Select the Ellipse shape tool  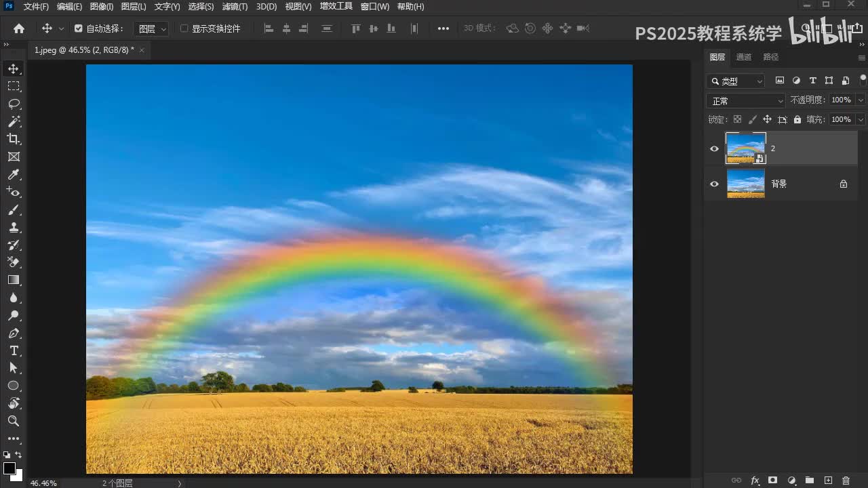(14, 386)
